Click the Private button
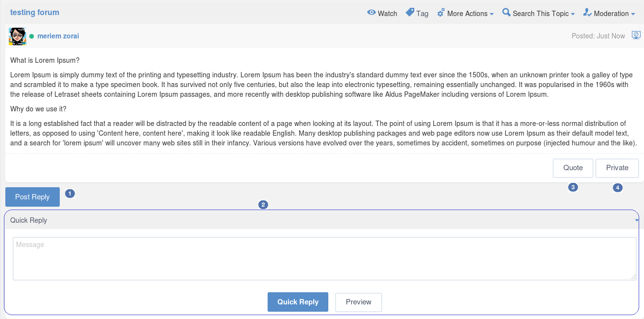 click(x=617, y=168)
